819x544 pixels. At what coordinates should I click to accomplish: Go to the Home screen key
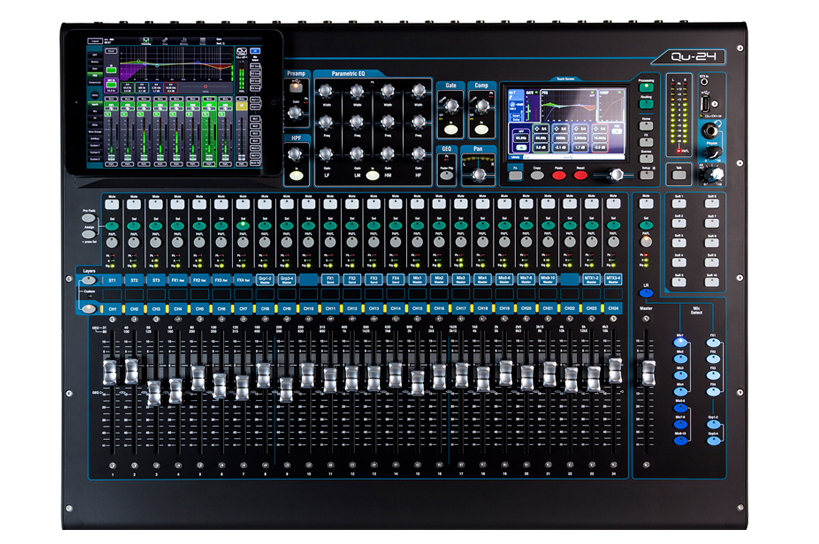click(x=646, y=126)
